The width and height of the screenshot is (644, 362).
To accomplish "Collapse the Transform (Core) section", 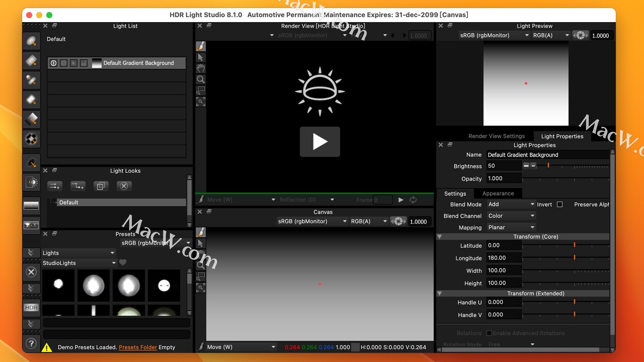I will pyautogui.click(x=439, y=237).
